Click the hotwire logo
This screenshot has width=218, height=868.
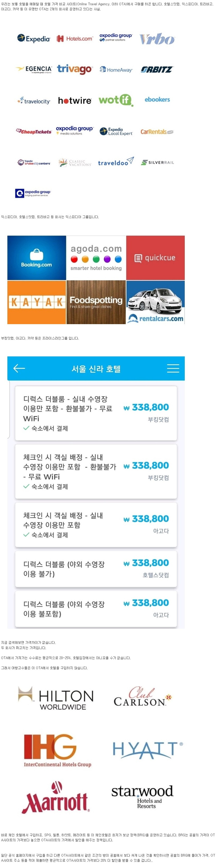coord(75,100)
